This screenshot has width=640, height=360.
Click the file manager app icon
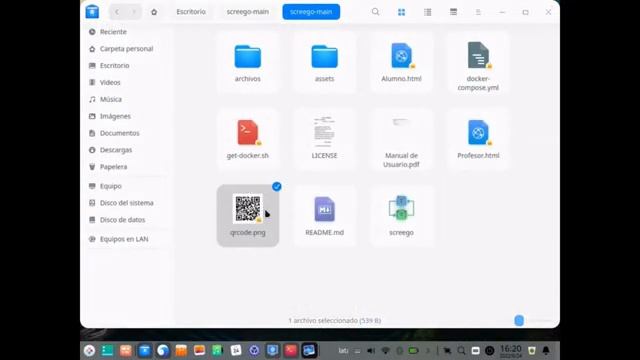[92, 11]
